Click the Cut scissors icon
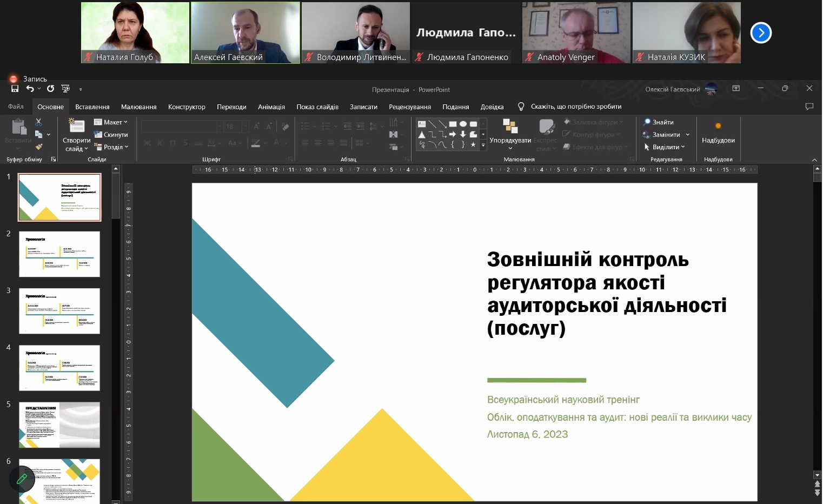Screen dimensions: 823x504 tap(38, 122)
